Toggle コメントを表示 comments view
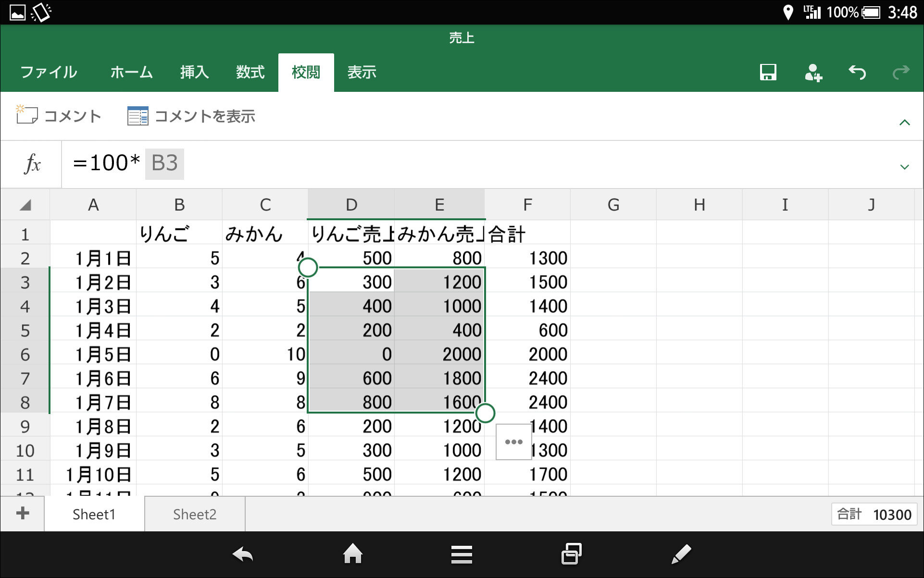Screen dimensions: 924x578 (191, 116)
